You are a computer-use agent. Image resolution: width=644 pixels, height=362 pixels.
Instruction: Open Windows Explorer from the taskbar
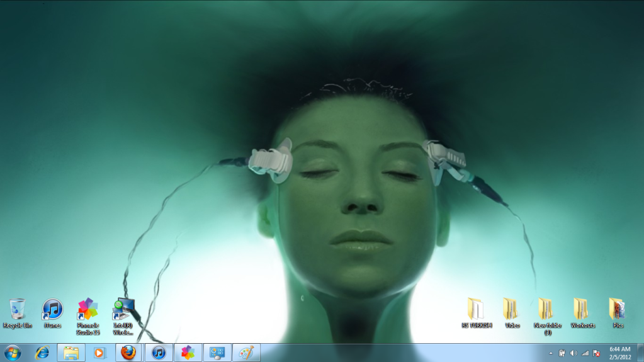click(71, 353)
